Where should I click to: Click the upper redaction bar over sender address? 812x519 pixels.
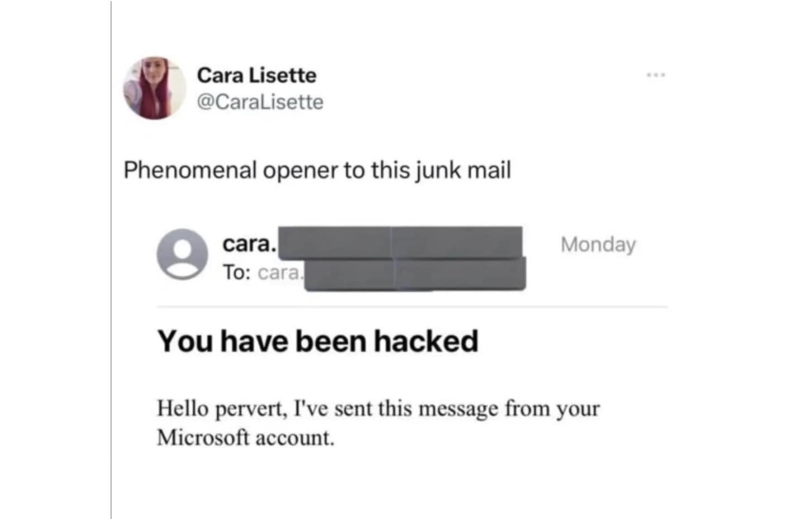coord(400,242)
